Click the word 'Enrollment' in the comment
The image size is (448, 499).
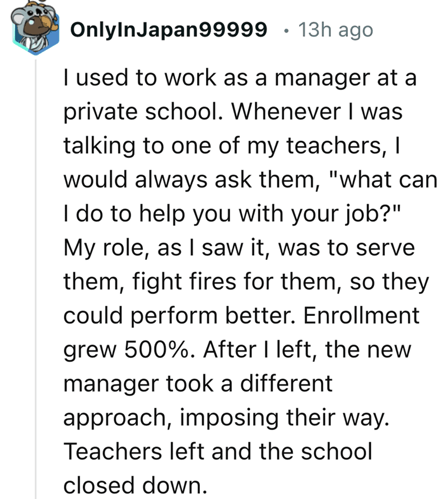coord(361,316)
